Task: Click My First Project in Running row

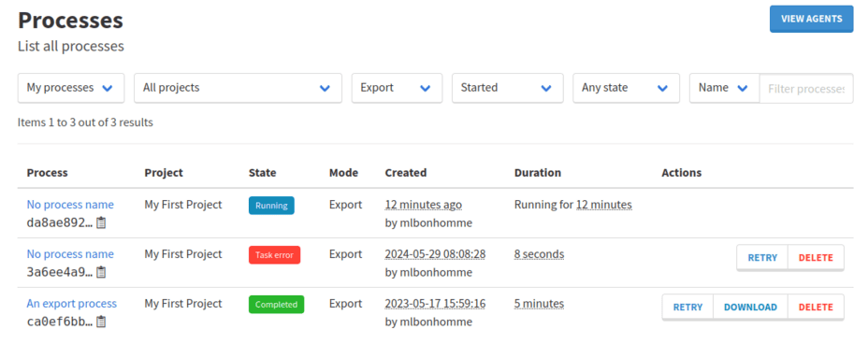Action: (183, 205)
